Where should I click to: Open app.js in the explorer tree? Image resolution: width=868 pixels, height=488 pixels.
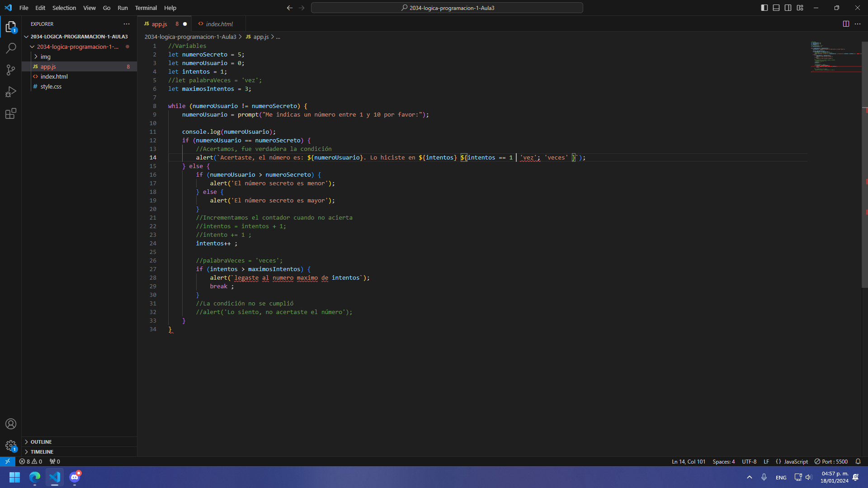(x=79, y=66)
